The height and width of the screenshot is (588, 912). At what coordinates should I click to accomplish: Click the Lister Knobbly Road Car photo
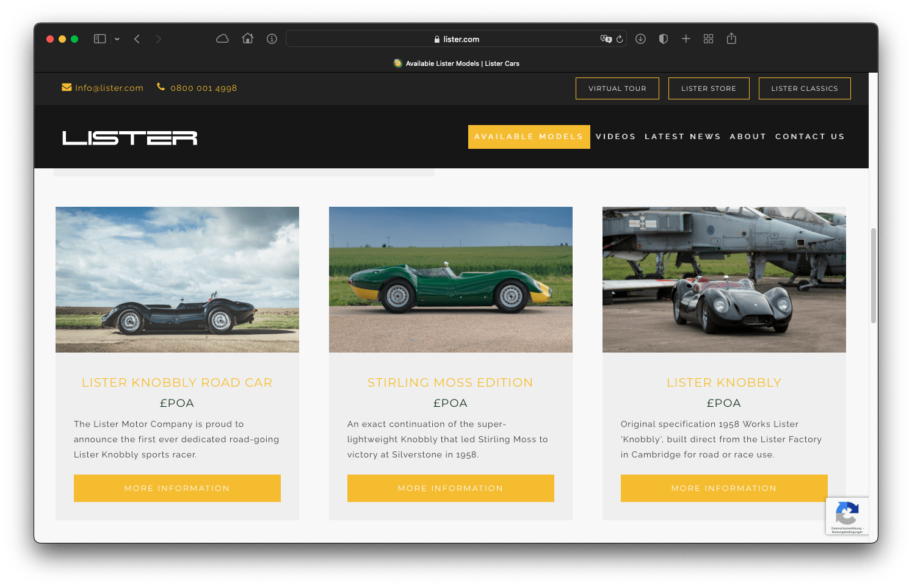pos(177,279)
